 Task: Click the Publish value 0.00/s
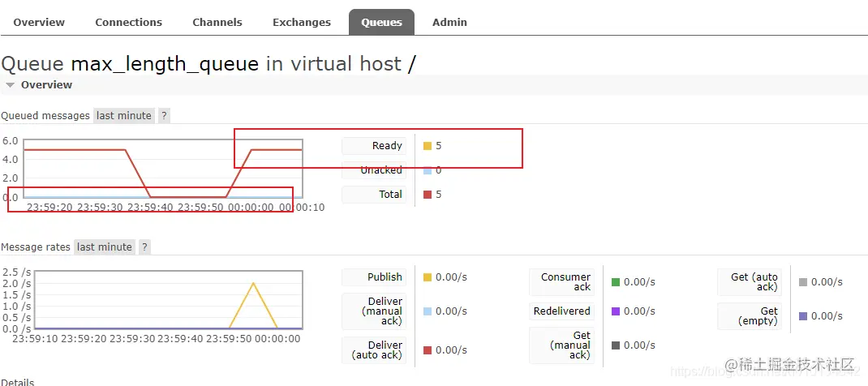pos(451,277)
